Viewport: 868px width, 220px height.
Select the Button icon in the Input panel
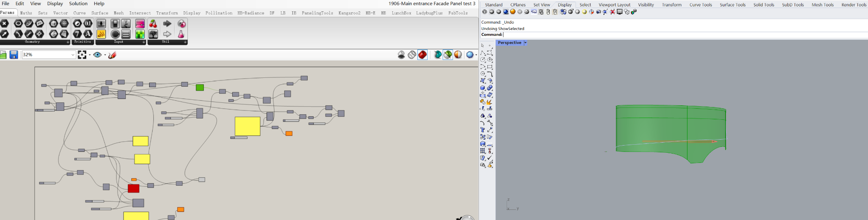pos(115,34)
